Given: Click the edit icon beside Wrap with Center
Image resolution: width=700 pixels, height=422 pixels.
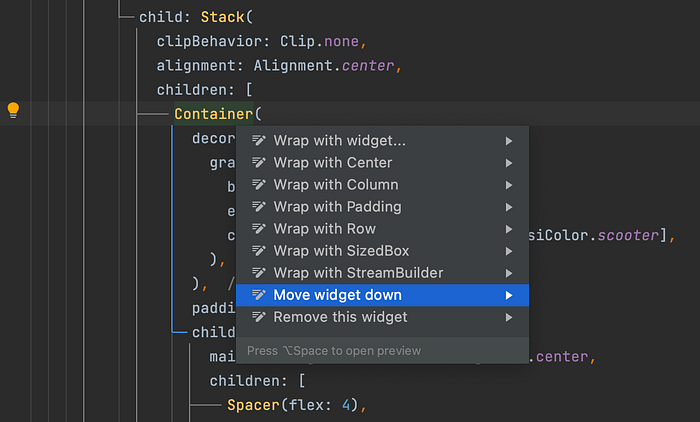Looking at the screenshot, I should click(258, 162).
